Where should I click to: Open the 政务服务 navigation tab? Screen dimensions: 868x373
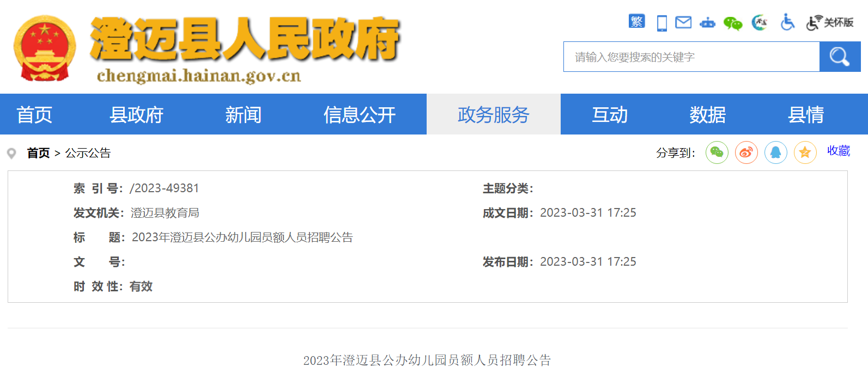pyautogui.click(x=493, y=114)
